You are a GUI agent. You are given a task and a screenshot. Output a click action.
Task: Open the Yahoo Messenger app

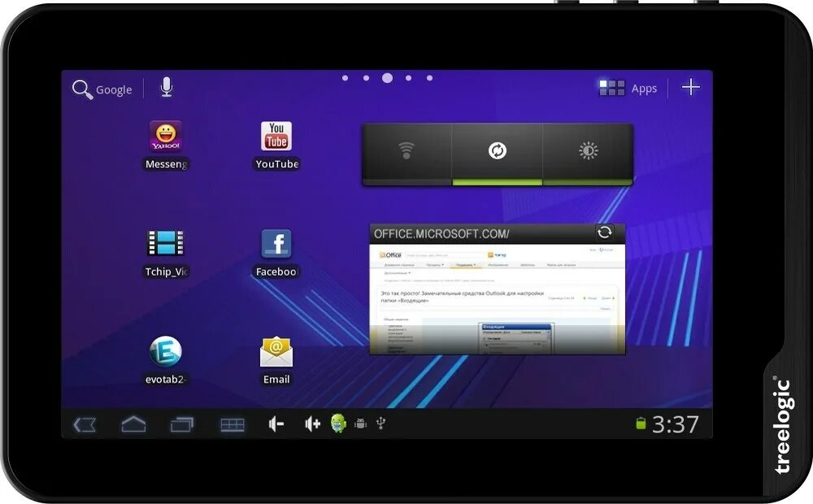[166, 146]
